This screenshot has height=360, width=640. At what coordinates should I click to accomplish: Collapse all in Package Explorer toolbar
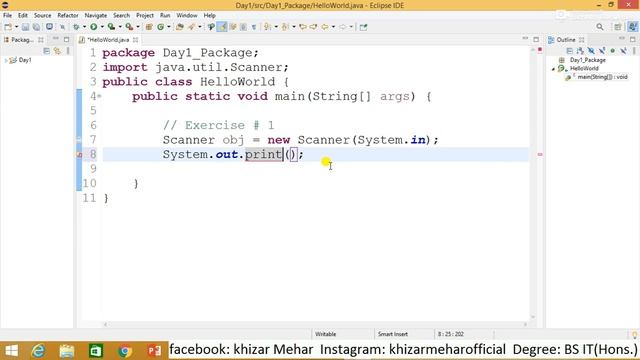click(x=46, y=51)
